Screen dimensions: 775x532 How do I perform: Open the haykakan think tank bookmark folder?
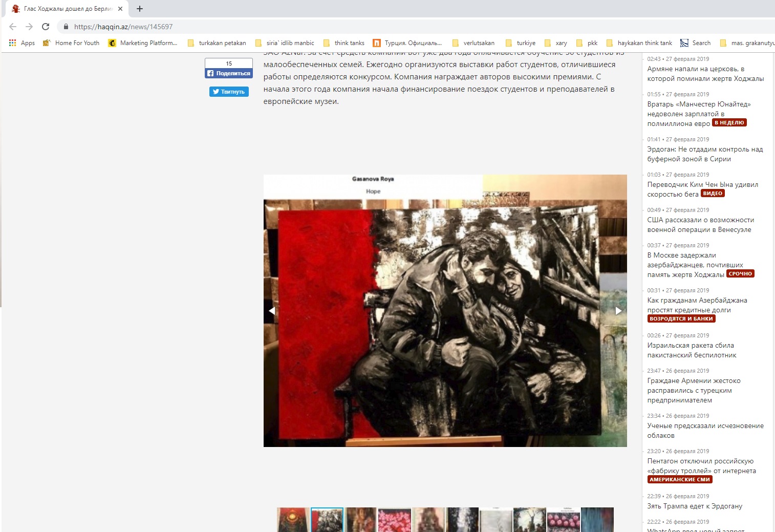(x=639, y=43)
